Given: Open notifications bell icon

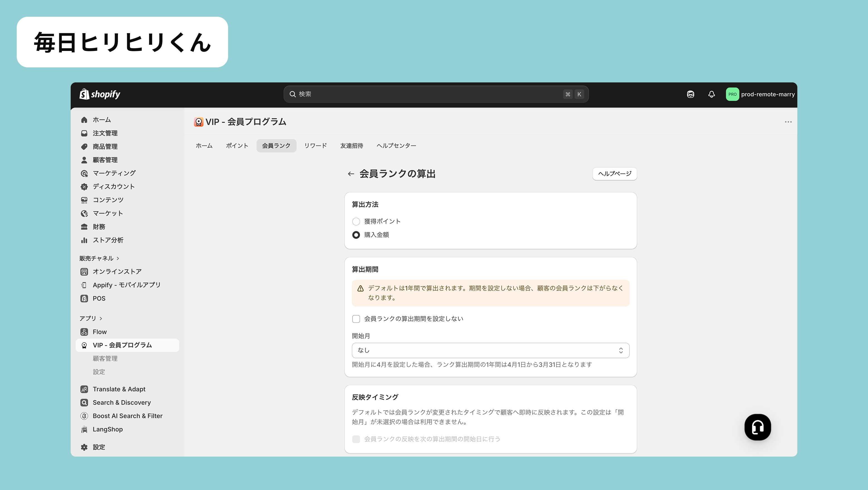Looking at the screenshot, I should (x=711, y=94).
